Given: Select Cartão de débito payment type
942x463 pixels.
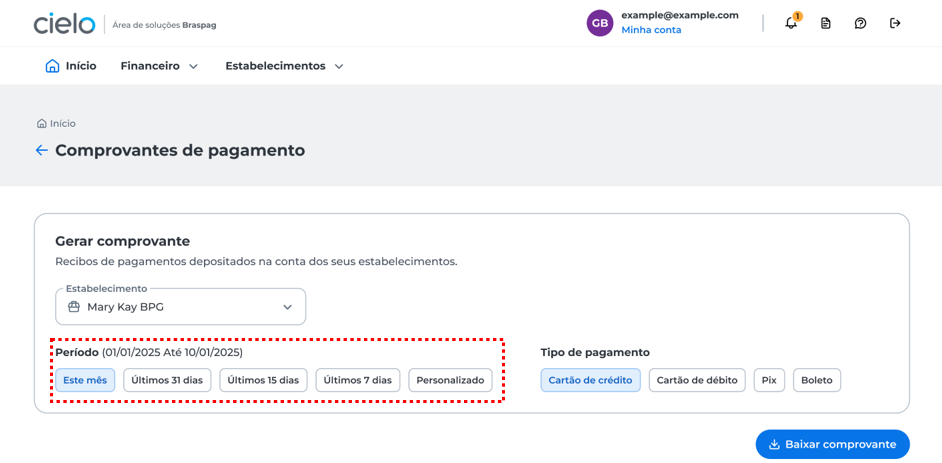Looking at the screenshot, I should pos(697,380).
